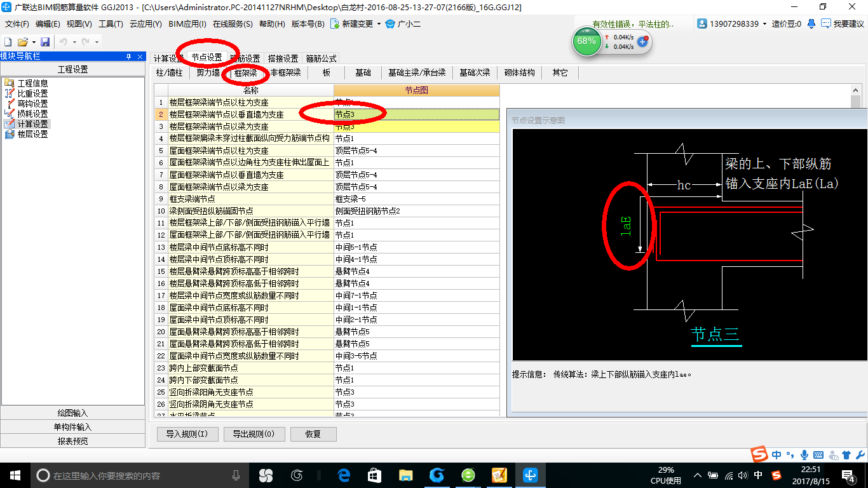Viewport: 868px width, 488px height.
Task: Click the 恢复 button
Action: (313, 434)
